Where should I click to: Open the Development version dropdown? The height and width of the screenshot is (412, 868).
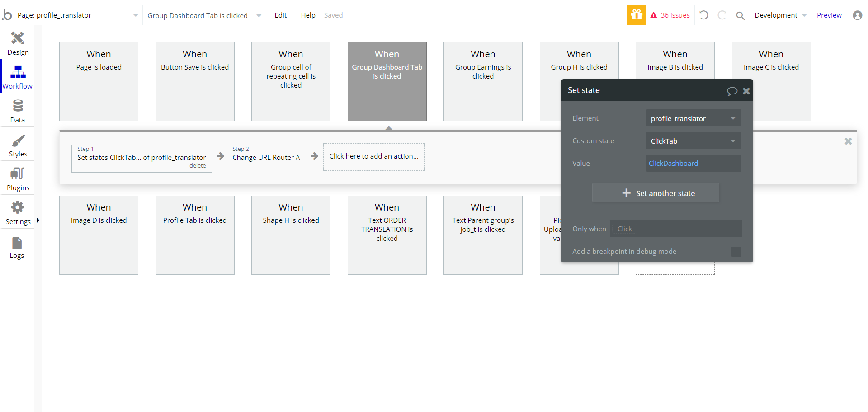780,15
